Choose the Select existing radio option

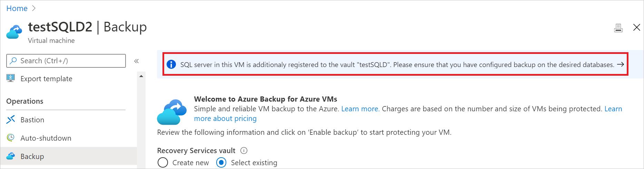coord(221,162)
